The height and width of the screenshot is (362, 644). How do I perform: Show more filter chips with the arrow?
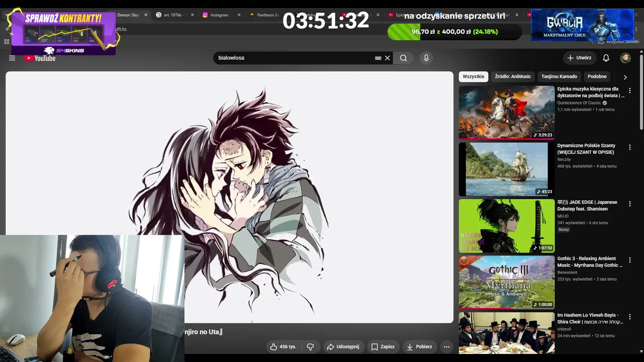click(x=625, y=77)
